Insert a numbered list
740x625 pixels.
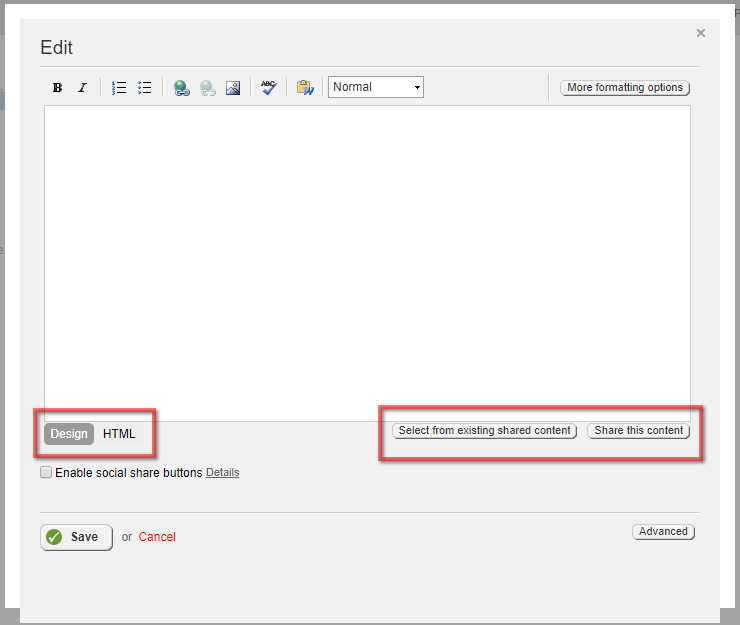[119, 88]
